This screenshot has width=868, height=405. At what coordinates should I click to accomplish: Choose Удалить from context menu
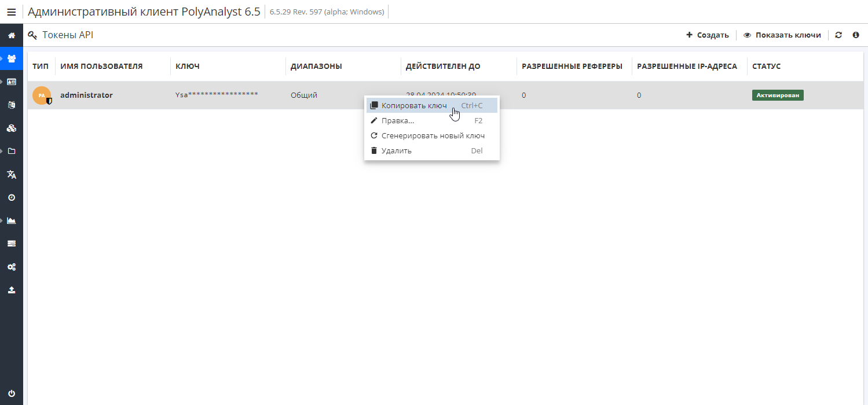coord(432,150)
